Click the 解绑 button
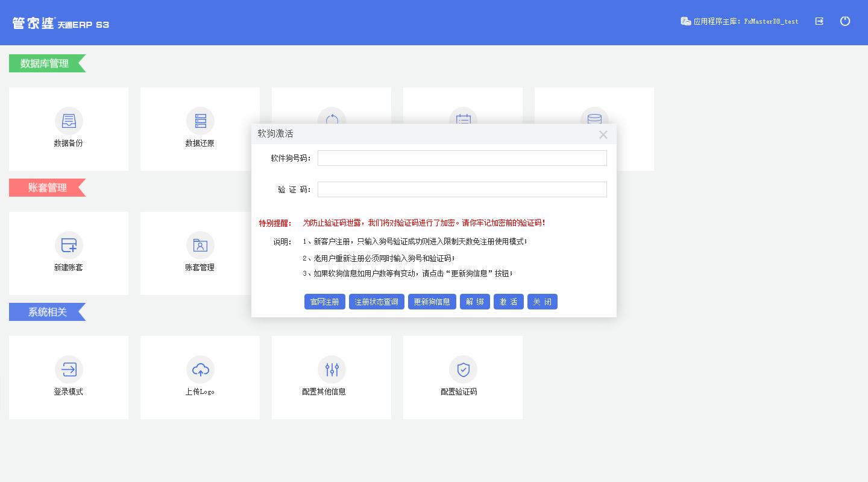Image resolution: width=868 pixels, height=482 pixels. click(x=475, y=302)
